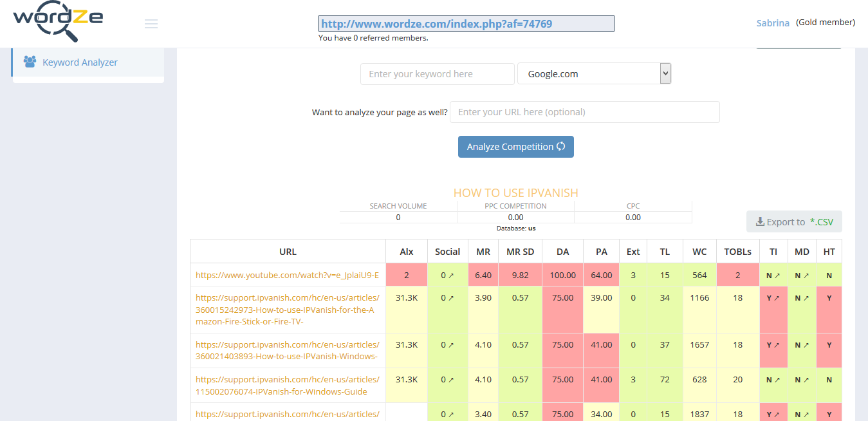Click the MR value 6.40
Image resolution: width=868 pixels, height=421 pixels.
(483, 276)
